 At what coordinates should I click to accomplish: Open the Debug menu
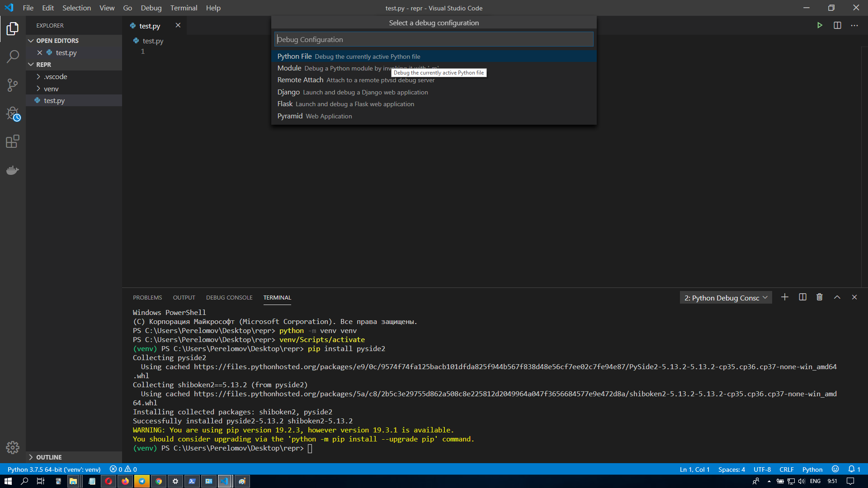tap(151, 8)
